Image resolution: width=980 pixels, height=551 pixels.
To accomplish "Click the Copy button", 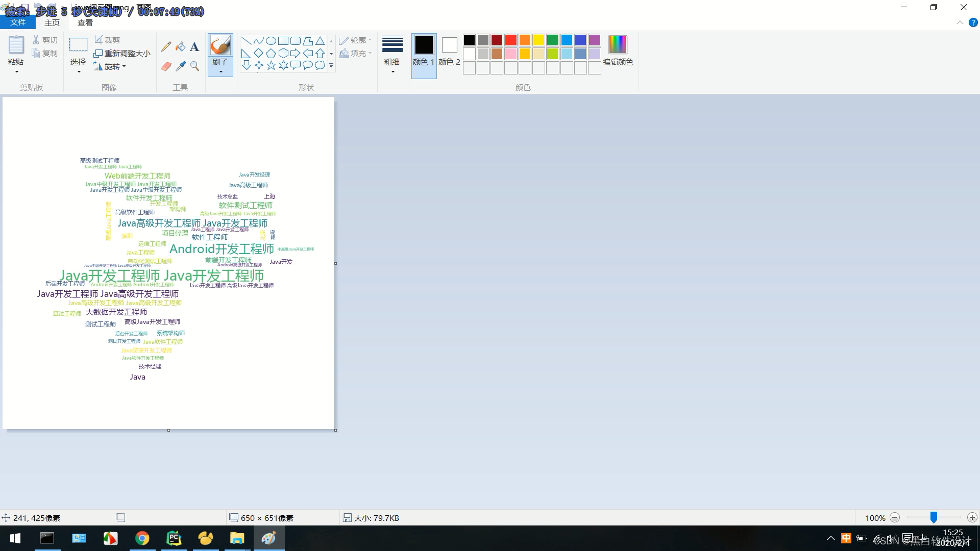I will pyautogui.click(x=45, y=53).
